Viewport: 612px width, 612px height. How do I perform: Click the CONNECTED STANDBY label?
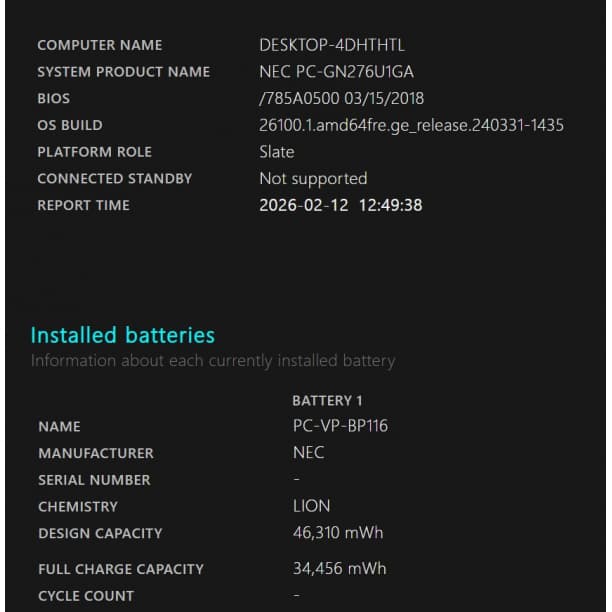(x=114, y=179)
